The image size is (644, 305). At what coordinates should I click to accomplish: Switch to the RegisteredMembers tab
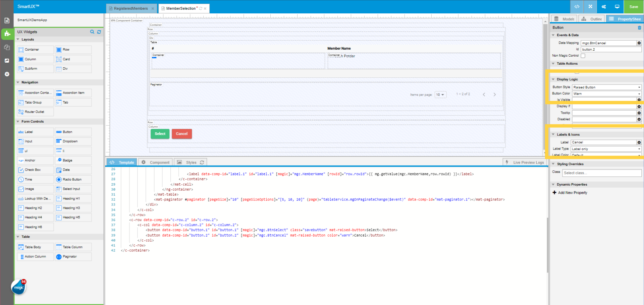130,9
